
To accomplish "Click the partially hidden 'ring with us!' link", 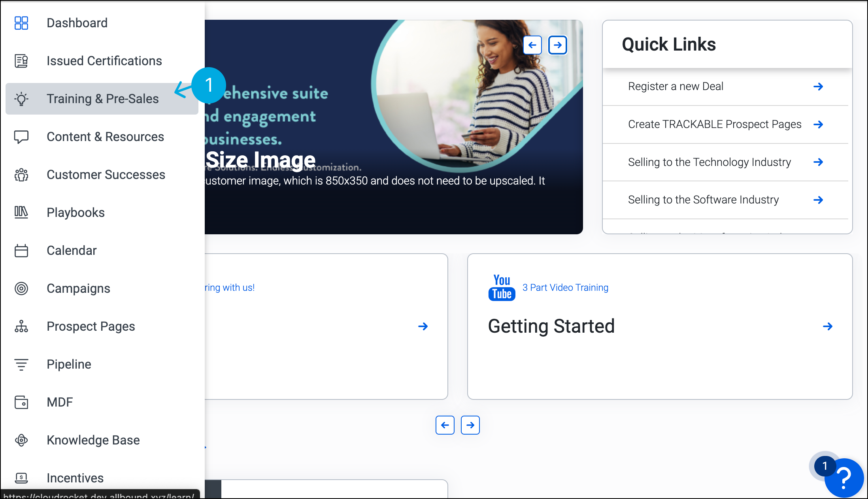I will click(230, 288).
